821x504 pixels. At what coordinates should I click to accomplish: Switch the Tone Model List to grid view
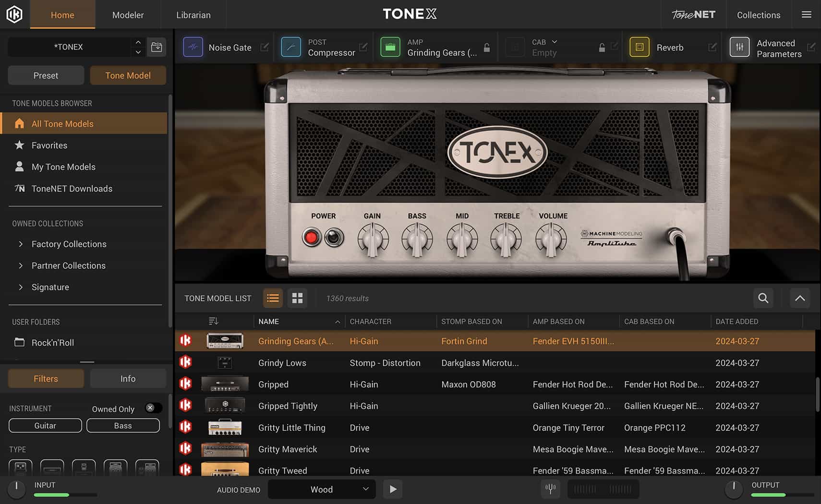(297, 298)
